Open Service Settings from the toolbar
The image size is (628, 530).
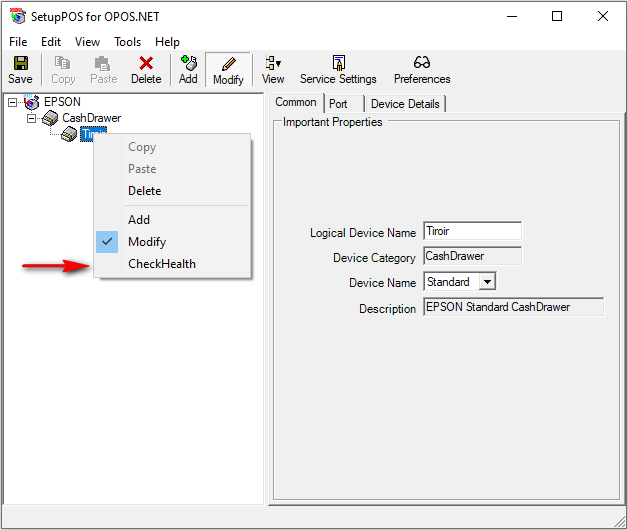[x=338, y=69]
